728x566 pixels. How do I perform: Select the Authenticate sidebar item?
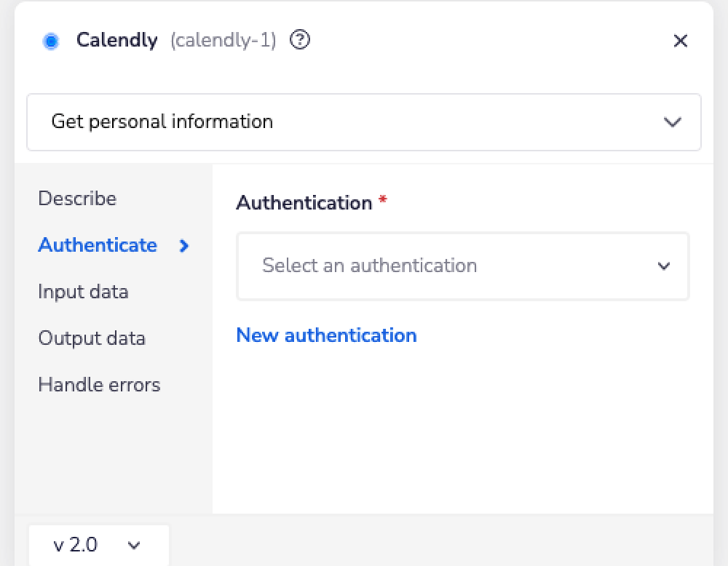pos(98,246)
